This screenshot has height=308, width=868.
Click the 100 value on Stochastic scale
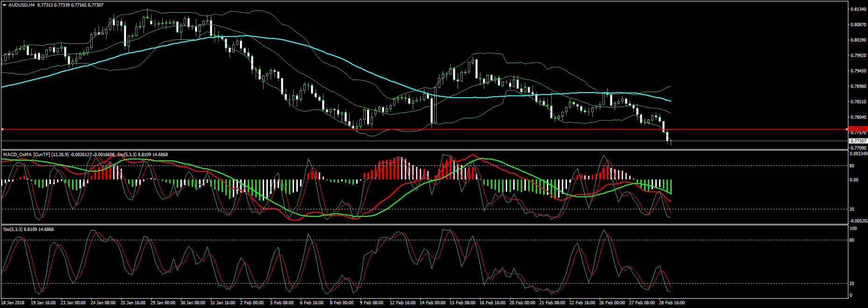click(853, 229)
